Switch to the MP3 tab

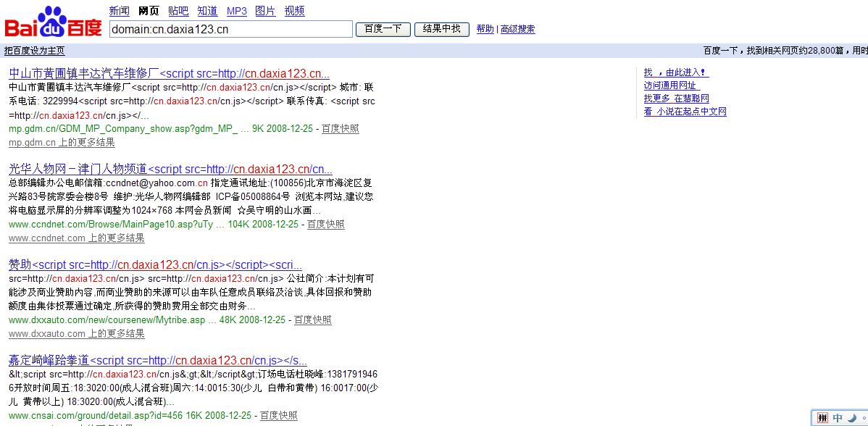(x=237, y=11)
